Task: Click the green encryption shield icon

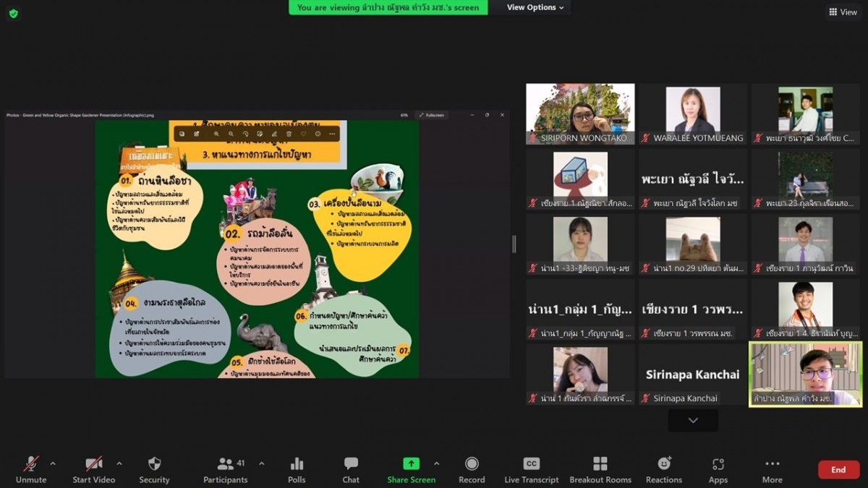Action: pyautogui.click(x=14, y=13)
